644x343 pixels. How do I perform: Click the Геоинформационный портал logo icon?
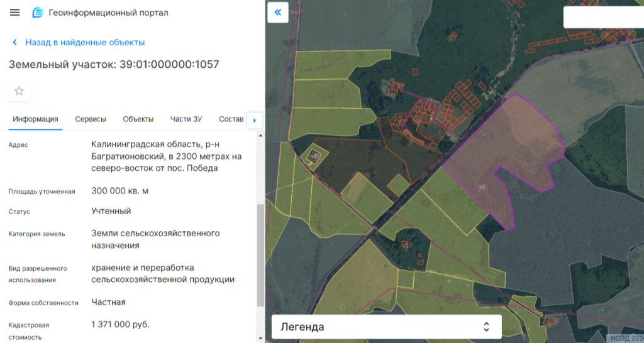[38, 13]
